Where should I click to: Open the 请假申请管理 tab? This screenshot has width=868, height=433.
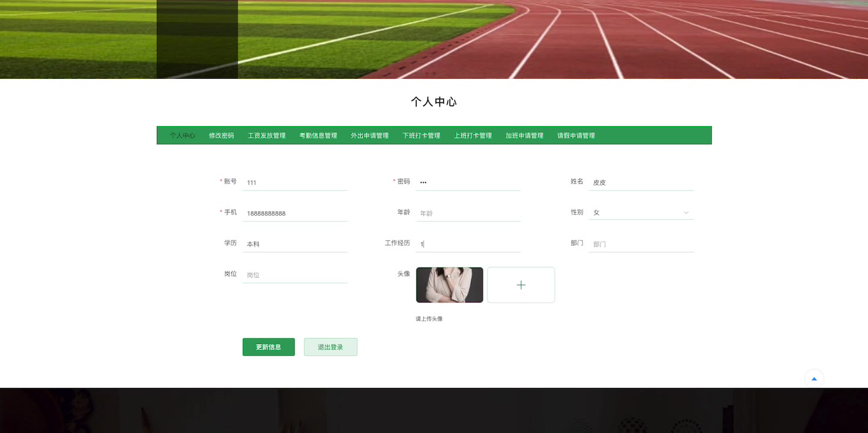576,135
